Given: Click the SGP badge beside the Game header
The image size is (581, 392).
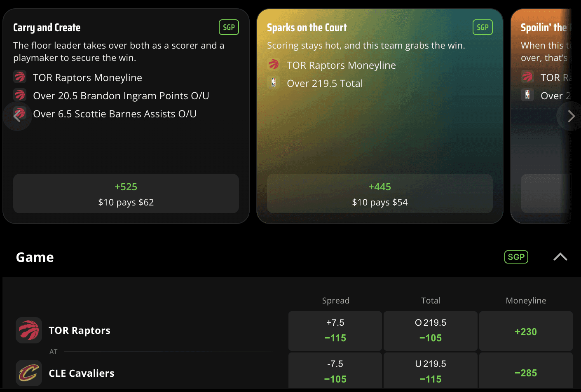Looking at the screenshot, I should [516, 257].
